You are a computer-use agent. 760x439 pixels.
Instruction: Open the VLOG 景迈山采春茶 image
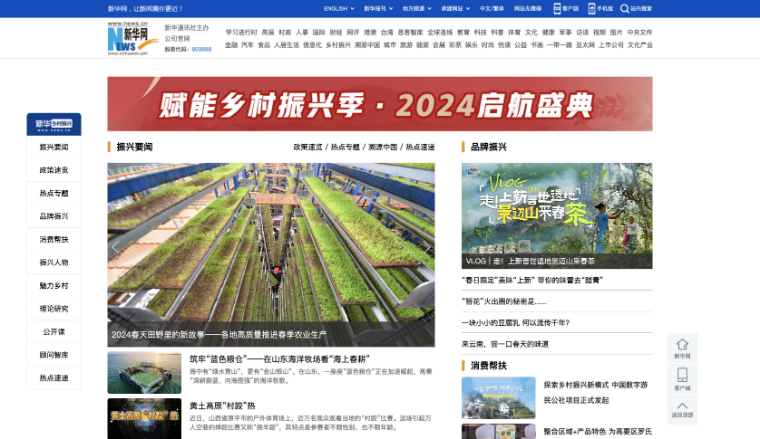tap(557, 216)
